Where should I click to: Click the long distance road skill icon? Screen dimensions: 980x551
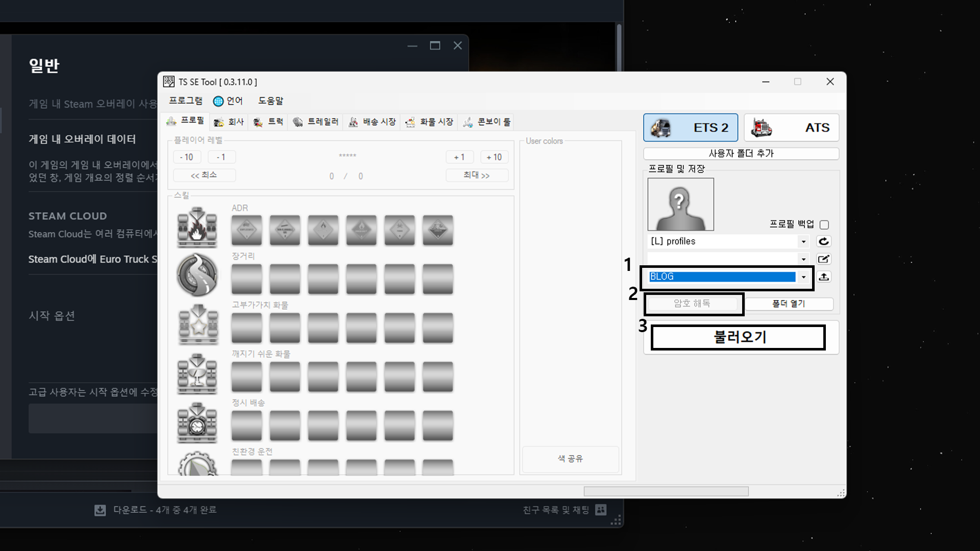click(x=197, y=275)
